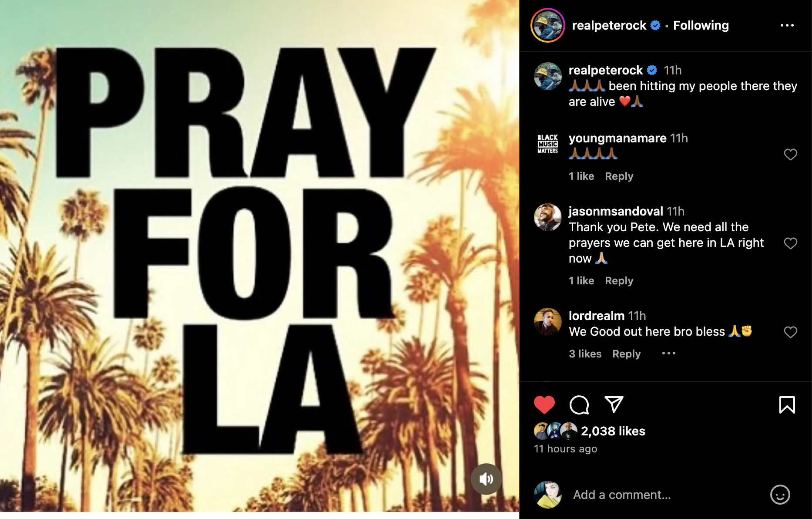The width and height of the screenshot is (812, 519).
Task: Like lordrealm's comment
Action: (x=790, y=332)
